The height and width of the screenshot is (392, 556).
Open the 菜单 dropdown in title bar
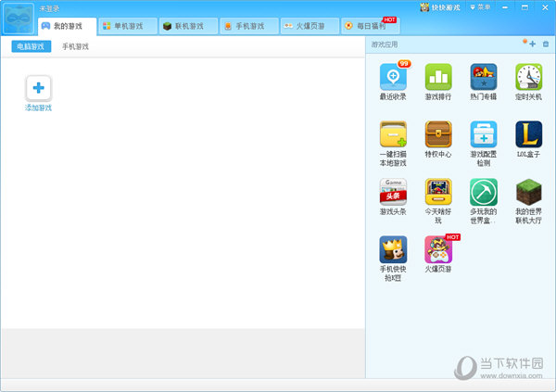(480, 7)
